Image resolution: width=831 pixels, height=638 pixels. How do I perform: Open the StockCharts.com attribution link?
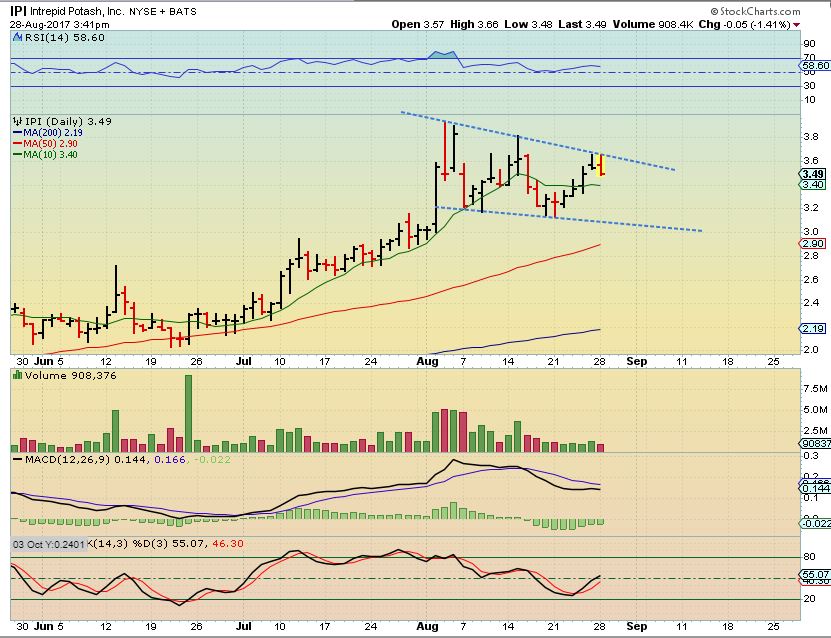tap(755, 11)
